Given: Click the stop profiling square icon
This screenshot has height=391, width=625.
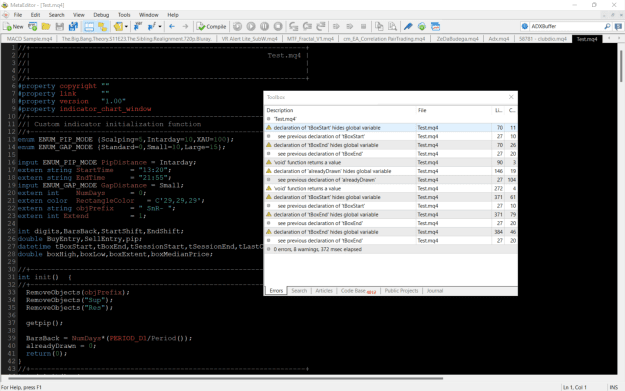Looking at the screenshot, I should (x=364, y=27).
